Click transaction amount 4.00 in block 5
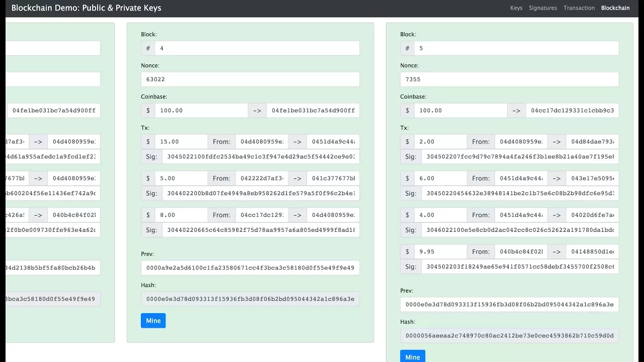This screenshot has width=644, height=362. (440, 215)
